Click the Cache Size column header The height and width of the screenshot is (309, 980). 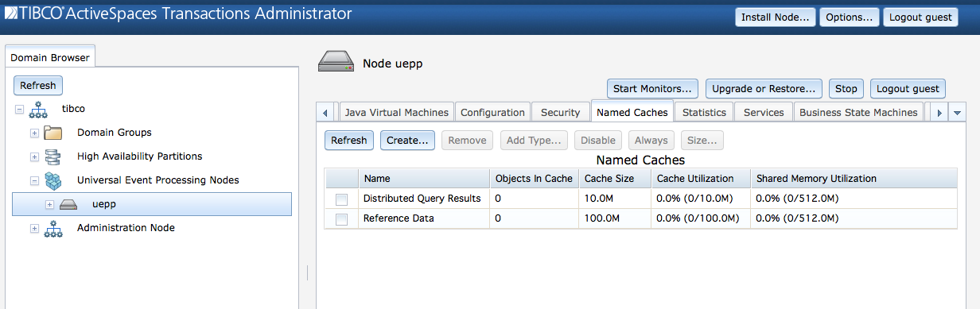tap(615, 179)
